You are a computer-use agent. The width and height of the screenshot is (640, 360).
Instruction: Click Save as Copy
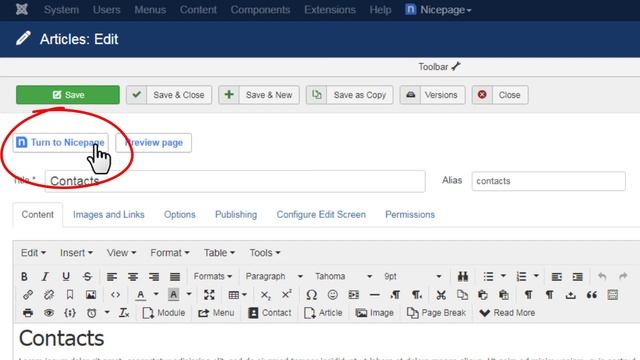[x=350, y=95]
